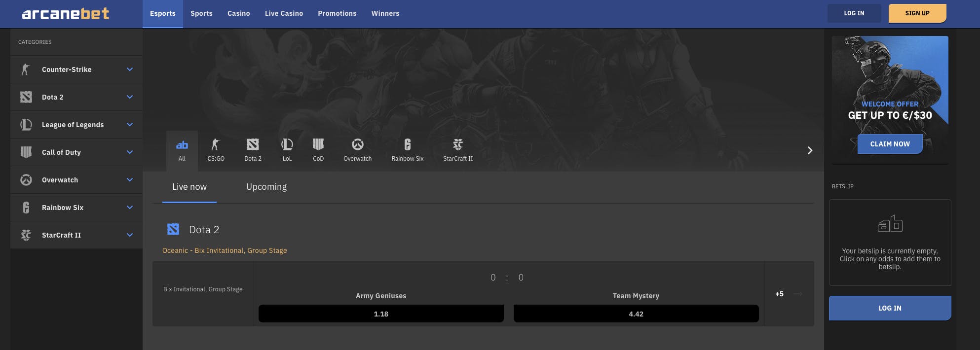
Task: Filter by Dota 2 game icon
Action: click(x=253, y=144)
